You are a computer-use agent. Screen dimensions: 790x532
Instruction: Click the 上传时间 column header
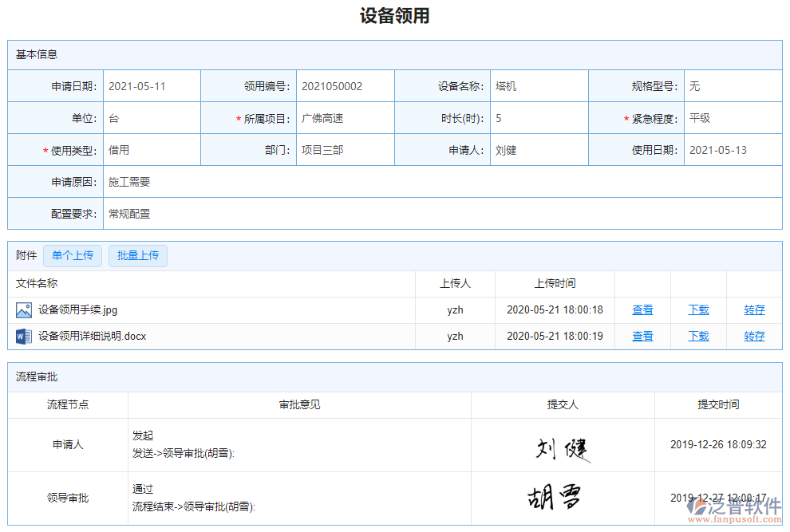(554, 282)
